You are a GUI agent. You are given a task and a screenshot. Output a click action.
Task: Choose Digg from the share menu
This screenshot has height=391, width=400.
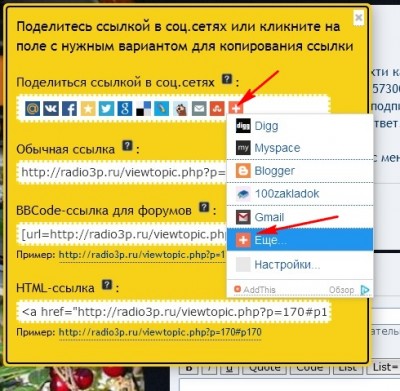tap(300, 126)
